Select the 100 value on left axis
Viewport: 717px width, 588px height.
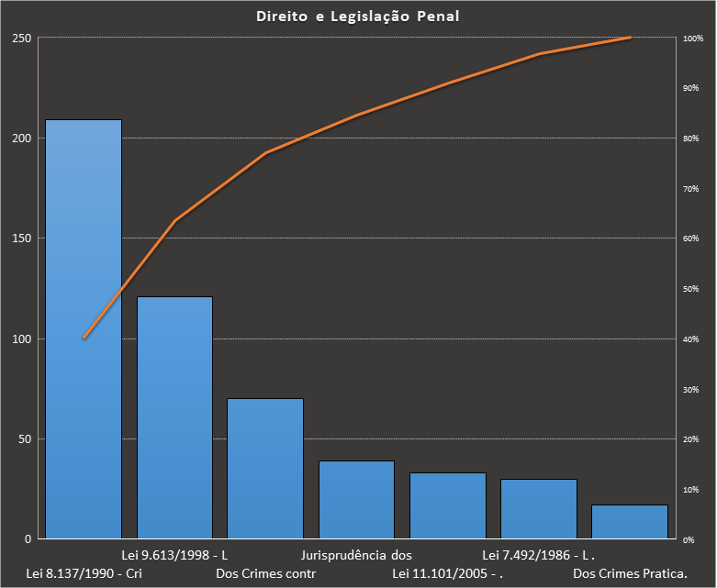(21, 338)
